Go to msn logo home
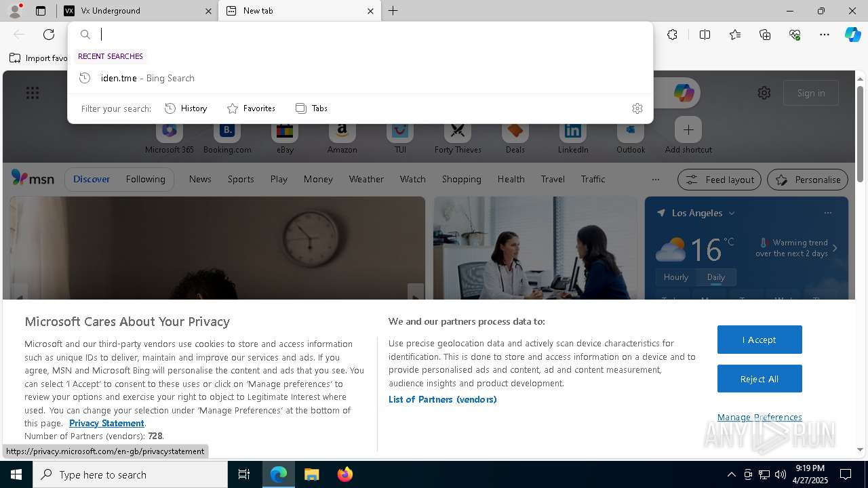The width and height of the screenshot is (868, 488). (33, 178)
